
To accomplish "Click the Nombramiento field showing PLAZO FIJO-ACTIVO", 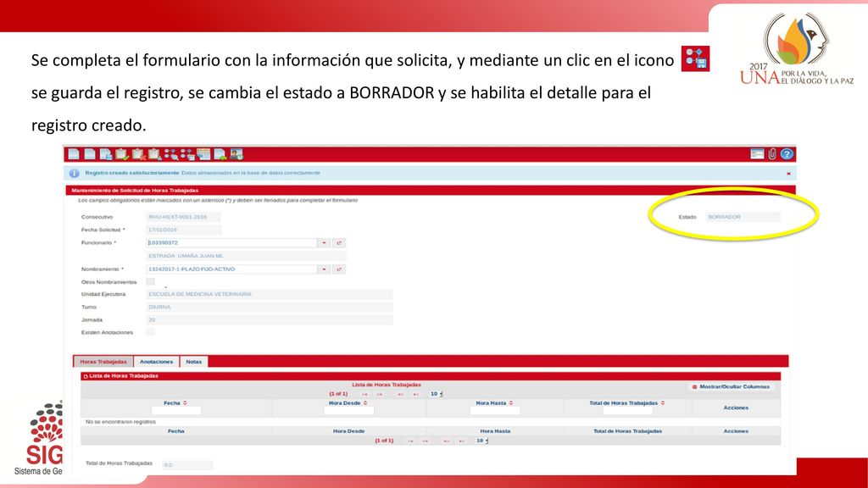I will tap(231, 269).
